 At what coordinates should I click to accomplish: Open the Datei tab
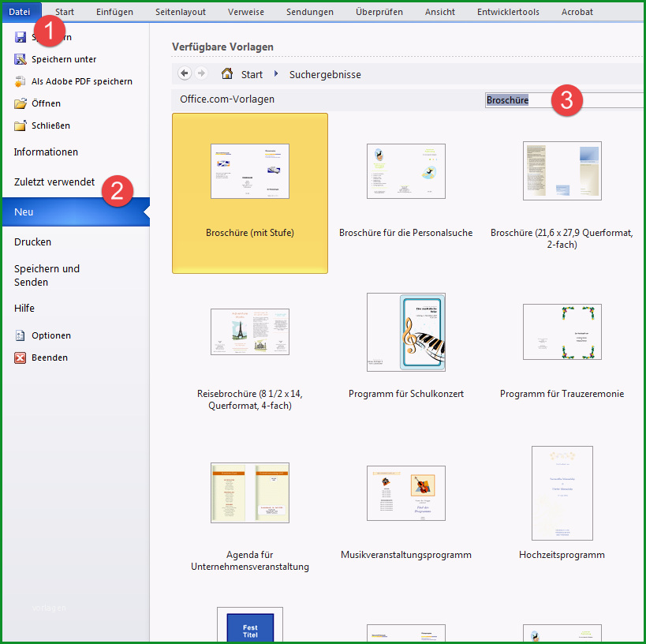[x=20, y=12]
